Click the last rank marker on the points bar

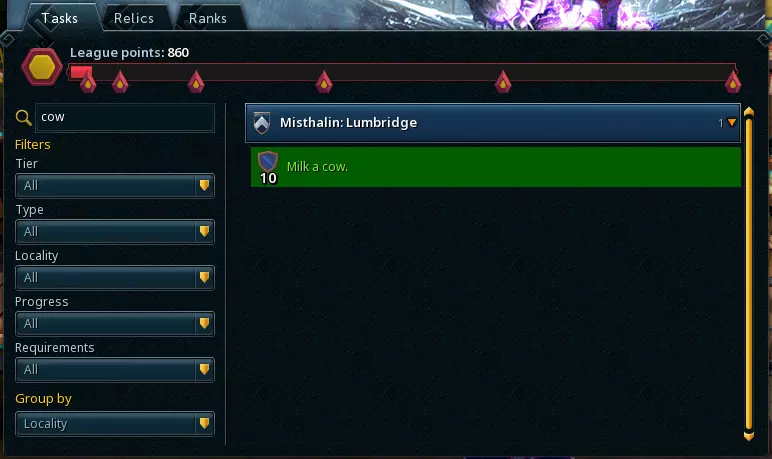pyautogui.click(x=733, y=82)
